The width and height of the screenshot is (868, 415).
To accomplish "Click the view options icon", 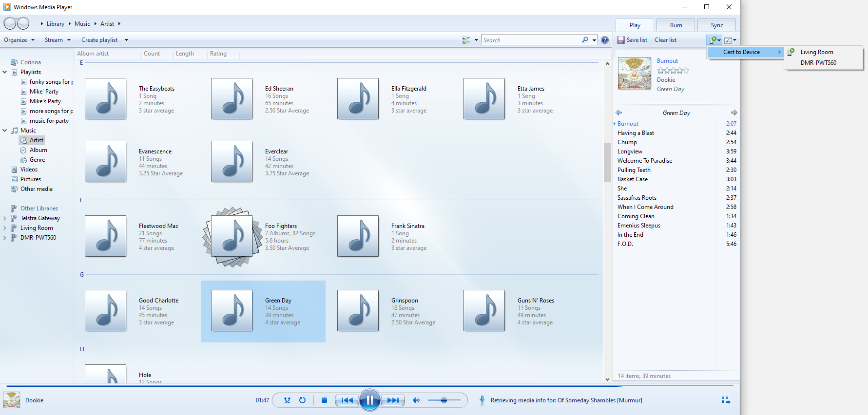I will tap(466, 40).
